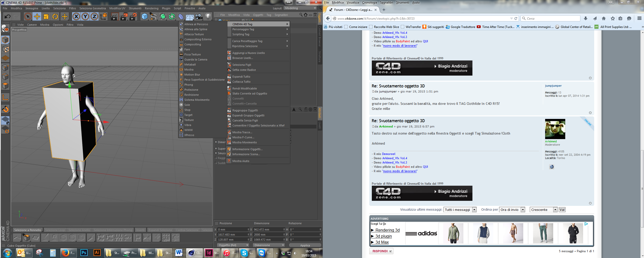
Task: Toggle the lock icon in Attributes panel
Action: point(306,109)
